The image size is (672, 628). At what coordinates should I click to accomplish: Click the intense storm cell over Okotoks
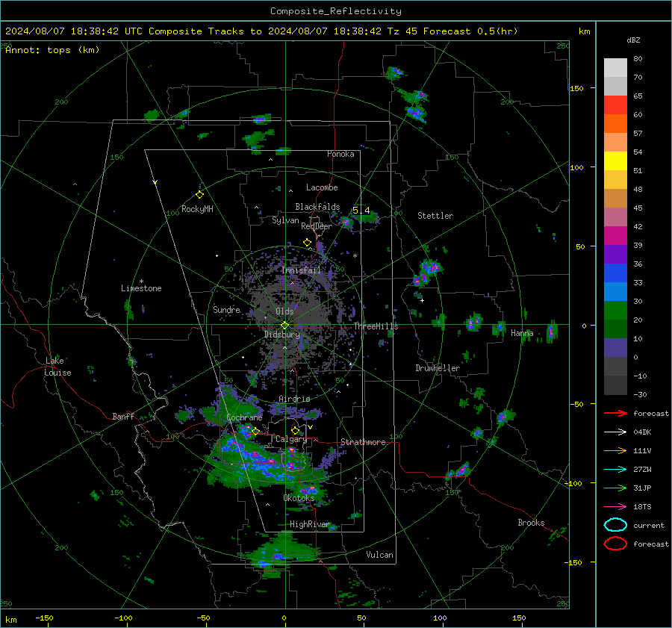pyautogui.click(x=309, y=489)
